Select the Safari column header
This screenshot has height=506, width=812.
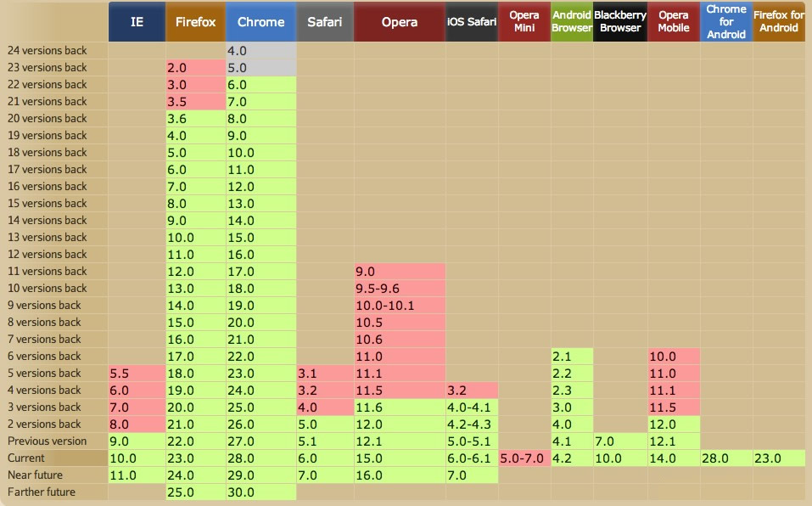coord(325,22)
